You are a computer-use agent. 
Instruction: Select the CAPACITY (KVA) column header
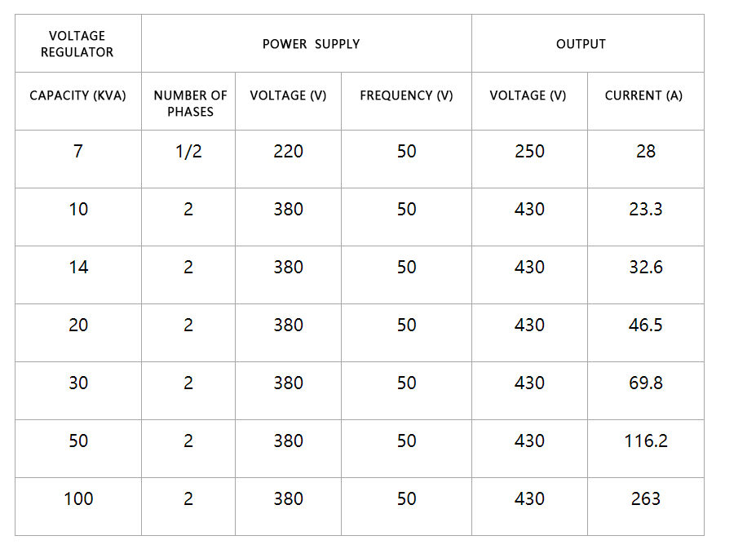tap(78, 101)
